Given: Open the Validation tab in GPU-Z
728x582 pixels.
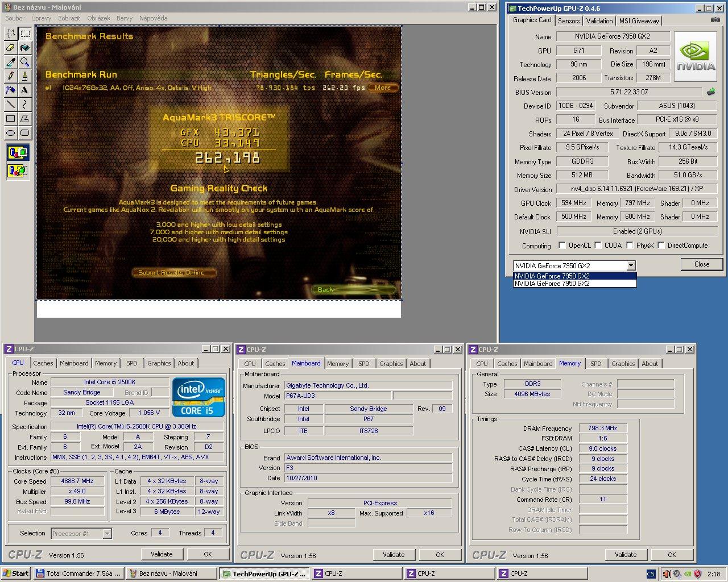Looking at the screenshot, I should click(x=599, y=21).
